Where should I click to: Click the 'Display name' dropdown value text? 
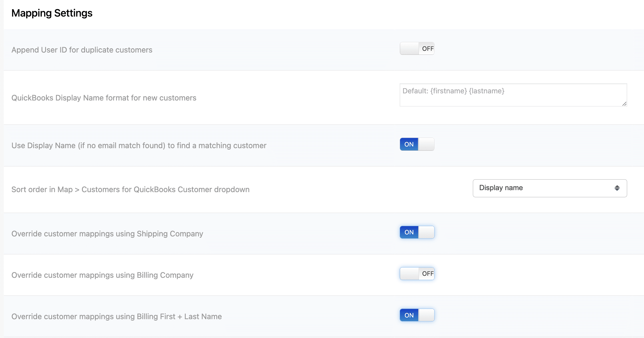[501, 188]
